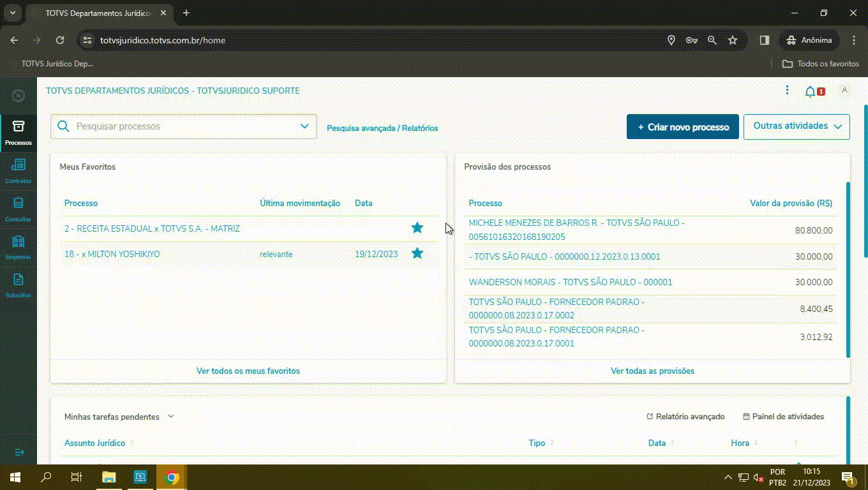Screen dimensions: 868x490
Task: Open the browser side panel
Action: coord(764,40)
